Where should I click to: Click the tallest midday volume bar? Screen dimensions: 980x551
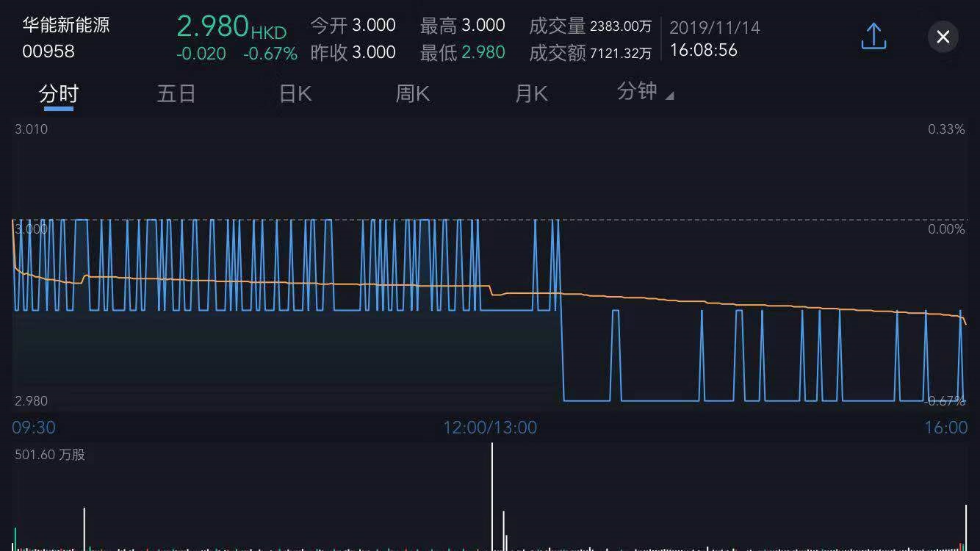coord(492,497)
